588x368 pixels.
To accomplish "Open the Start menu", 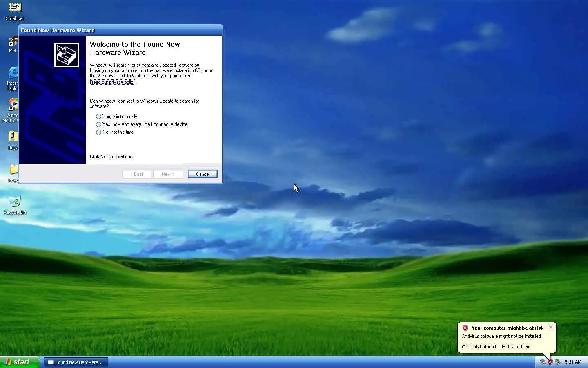I will (20, 362).
